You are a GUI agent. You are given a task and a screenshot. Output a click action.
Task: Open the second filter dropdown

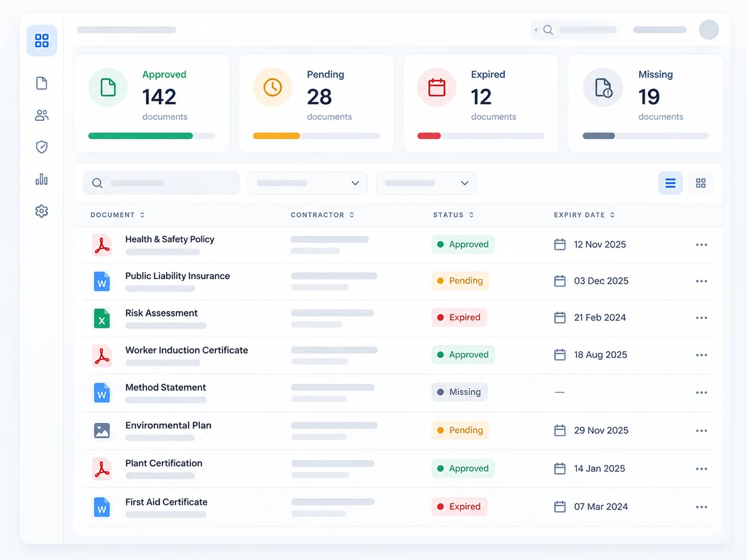point(426,183)
